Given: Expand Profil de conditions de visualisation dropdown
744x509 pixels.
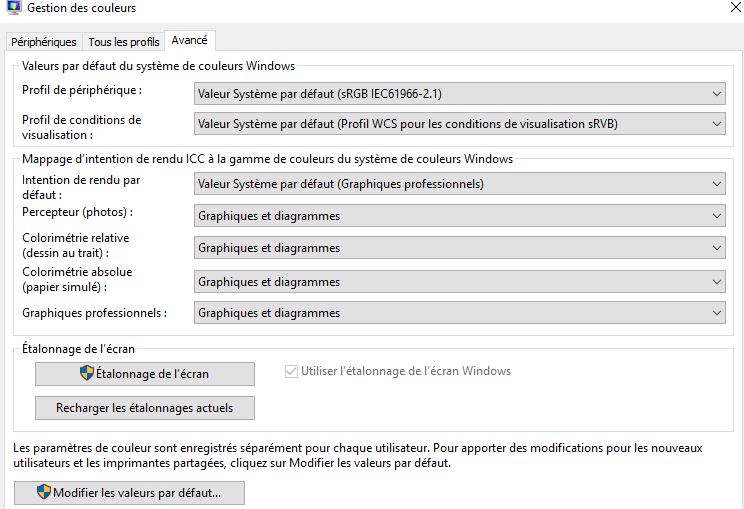Looking at the screenshot, I should pos(459,124).
